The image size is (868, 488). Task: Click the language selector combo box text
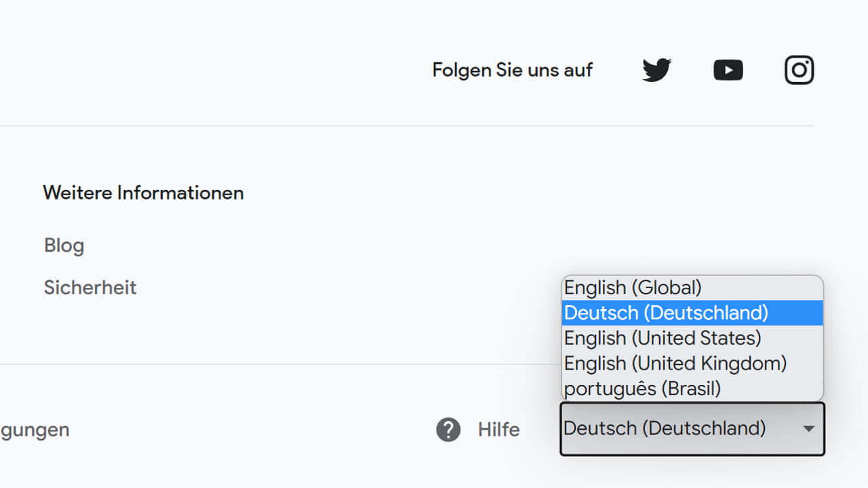click(665, 428)
